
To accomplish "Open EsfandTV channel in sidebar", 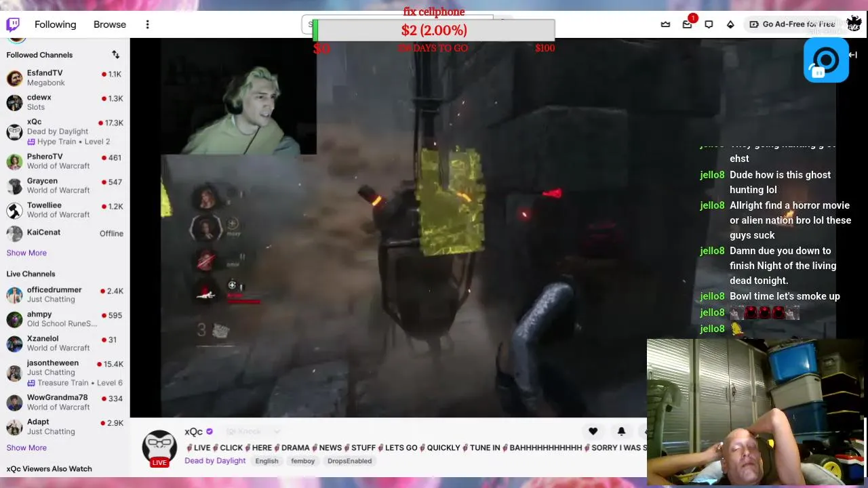I will coord(64,78).
